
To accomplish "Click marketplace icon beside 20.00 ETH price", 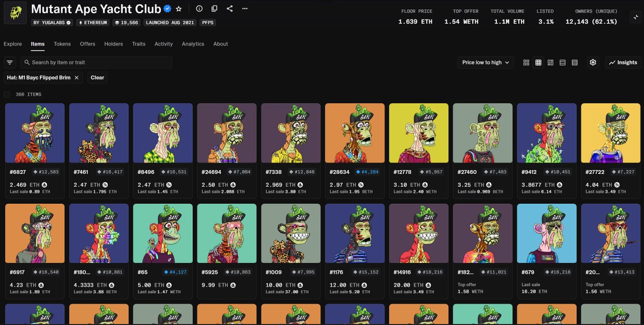I will tap(429, 285).
